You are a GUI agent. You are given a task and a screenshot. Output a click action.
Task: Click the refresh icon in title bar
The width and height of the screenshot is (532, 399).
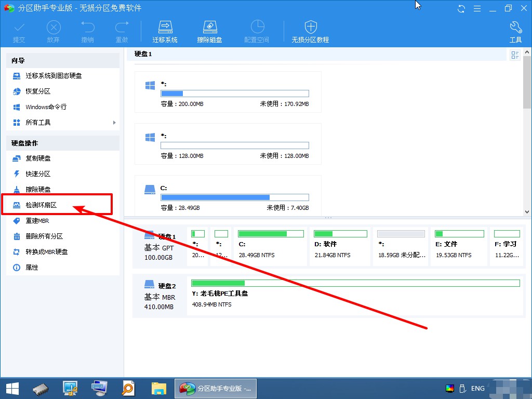point(461,8)
